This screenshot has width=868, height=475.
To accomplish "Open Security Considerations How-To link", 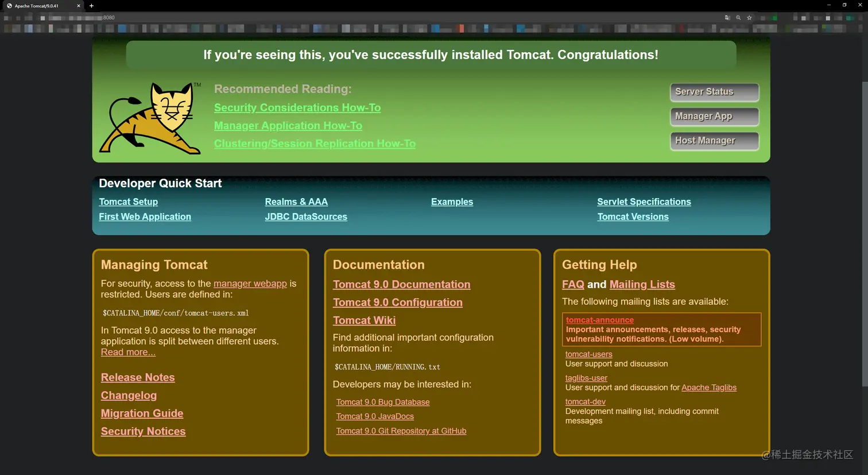I will pyautogui.click(x=297, y=108).
